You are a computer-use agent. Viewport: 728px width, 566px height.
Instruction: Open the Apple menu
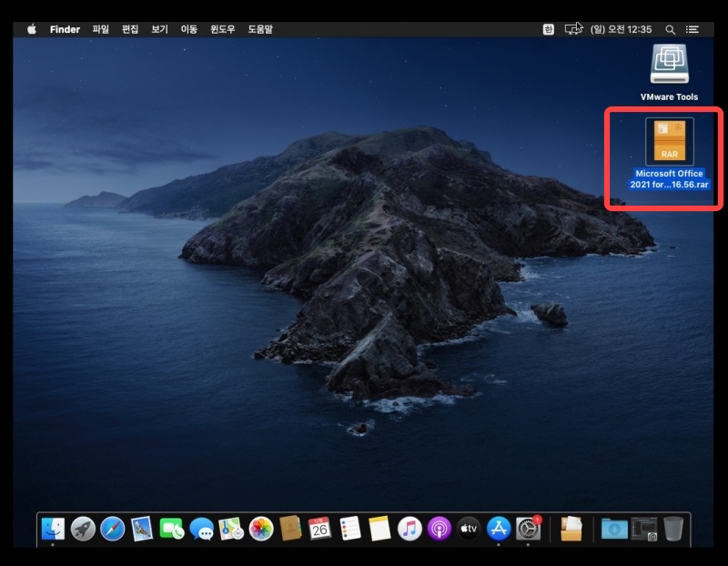pyautogui.click(x=32, y=29)
